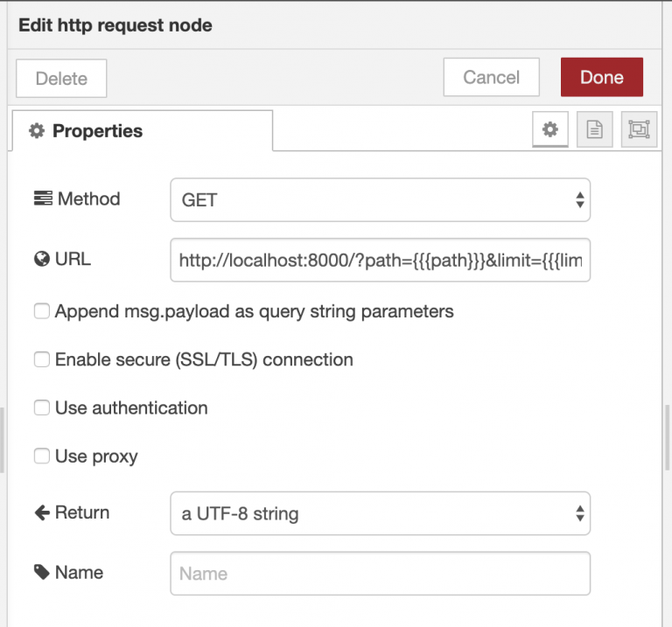Check the Use authentication box
Screen dimensions: 672x627
point(41,408)
